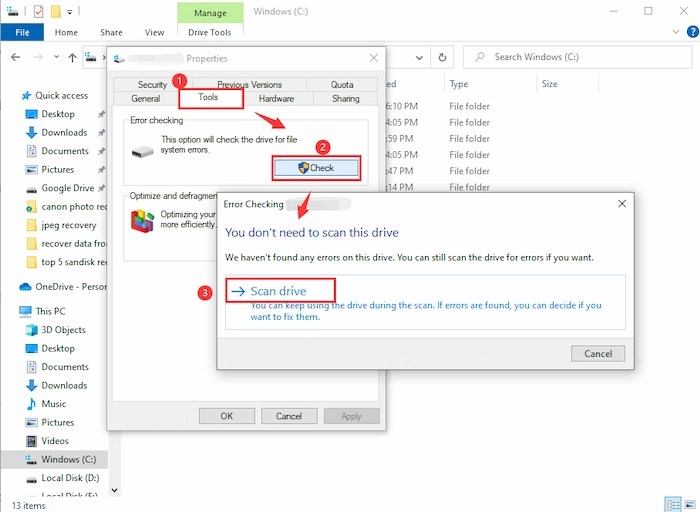
Task: Open the Share ribbon tab
Action: click(111, 32)
